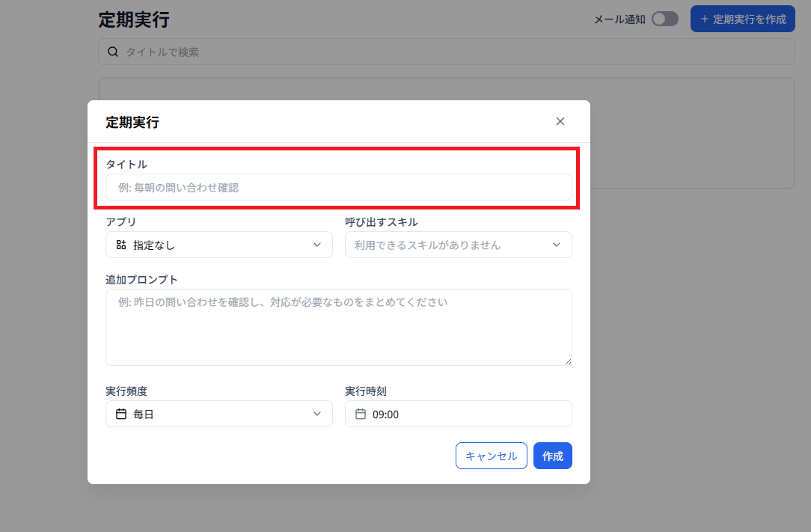Click the 定期実行を作成 button

tap(743, 19)
